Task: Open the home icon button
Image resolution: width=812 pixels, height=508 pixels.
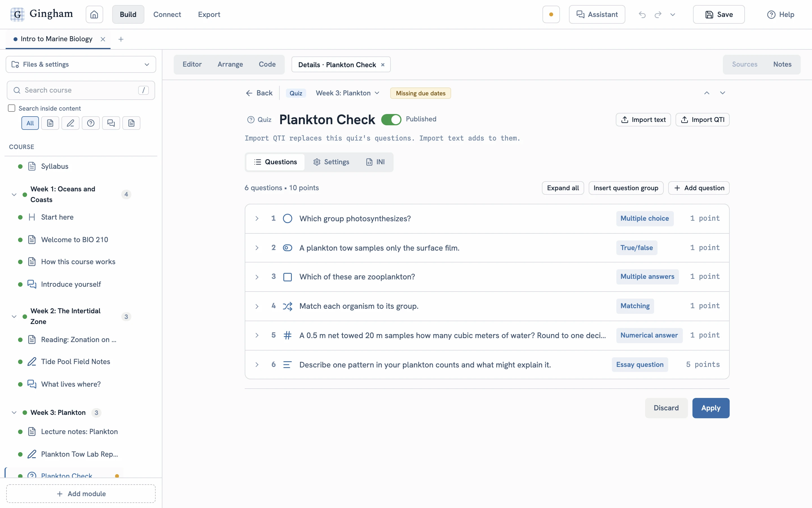Action: pos(94,14)
